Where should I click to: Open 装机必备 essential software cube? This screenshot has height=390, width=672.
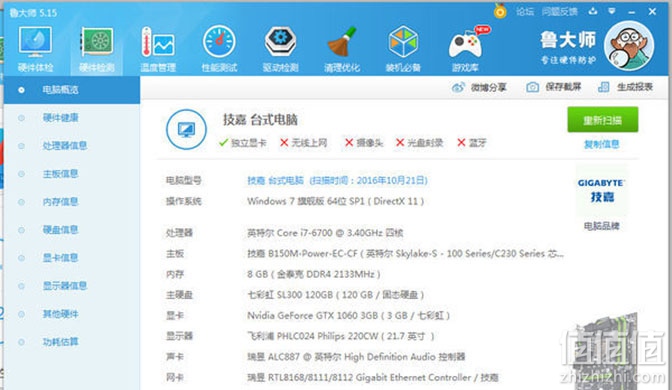click(403, 49)
